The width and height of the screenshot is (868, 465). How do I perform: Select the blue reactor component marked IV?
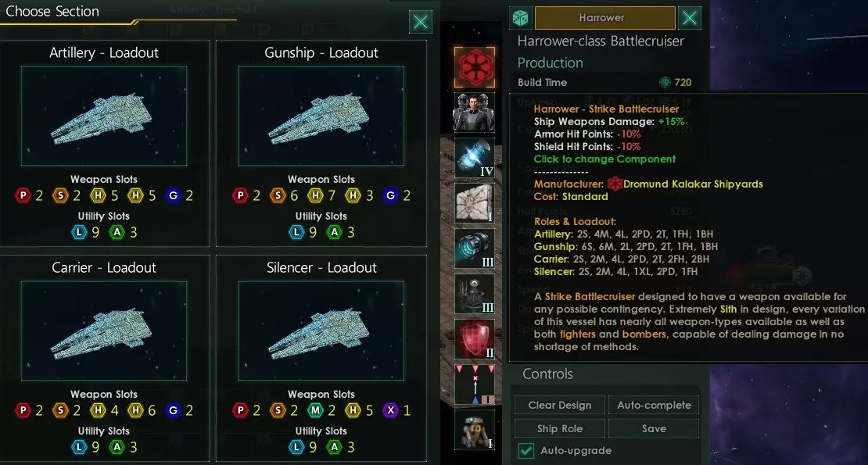[475, 158]
